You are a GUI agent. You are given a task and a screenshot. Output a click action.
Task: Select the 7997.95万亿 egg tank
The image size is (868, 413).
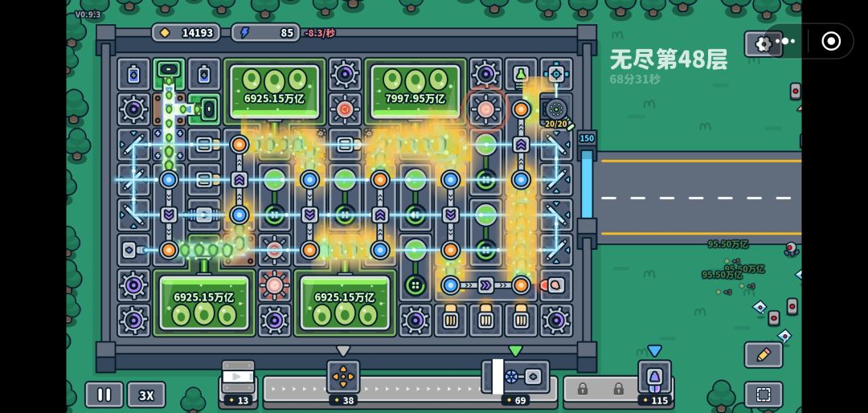tap(416, 92)
